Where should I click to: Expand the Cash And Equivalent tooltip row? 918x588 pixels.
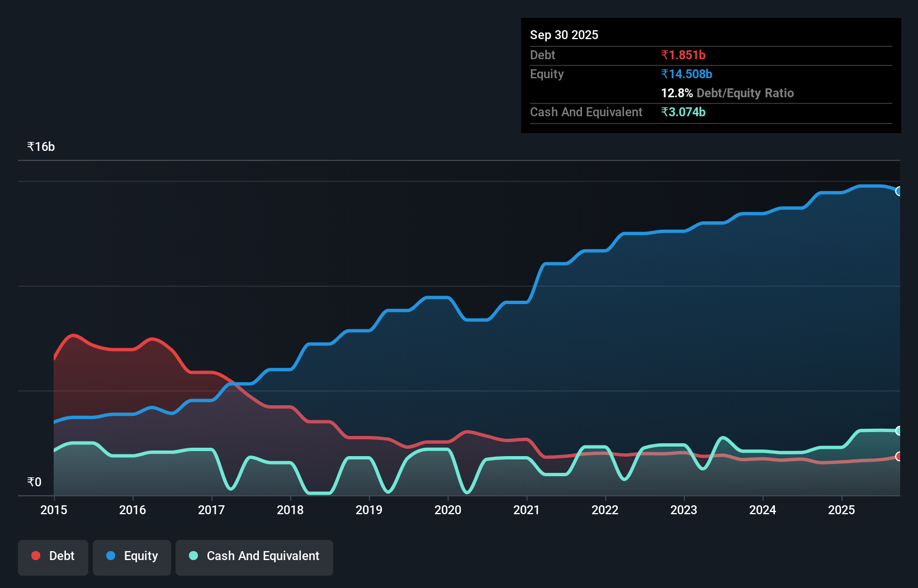tap(586, 112)
